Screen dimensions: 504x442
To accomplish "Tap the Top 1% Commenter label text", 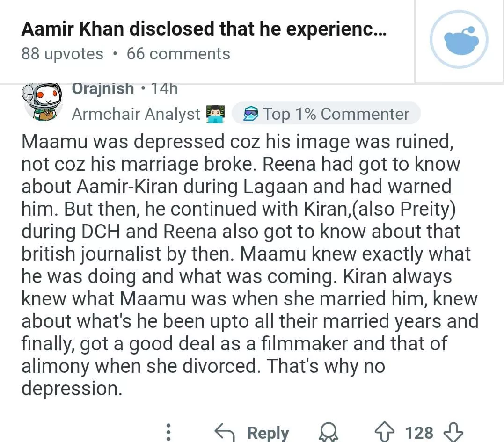I will click(x=336, y=114).
